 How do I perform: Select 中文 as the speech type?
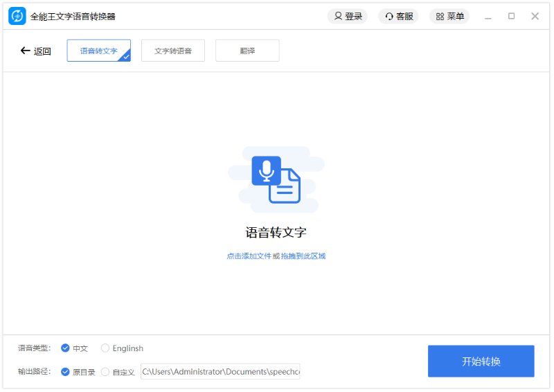tap(66, 348)
